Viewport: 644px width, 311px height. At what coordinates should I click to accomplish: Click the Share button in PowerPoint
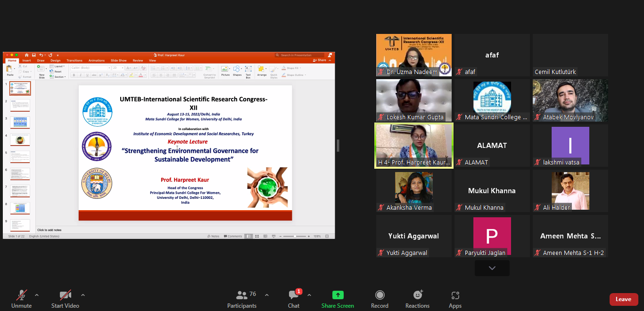(319, 60)
